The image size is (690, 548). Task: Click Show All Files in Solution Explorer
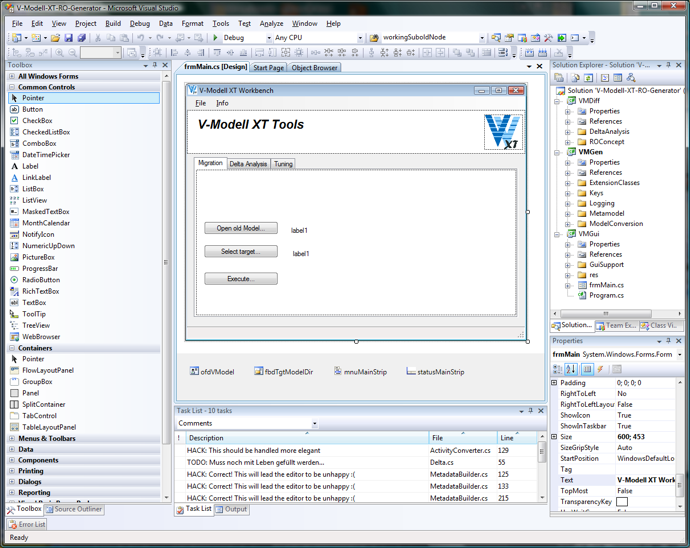(575, 78)
